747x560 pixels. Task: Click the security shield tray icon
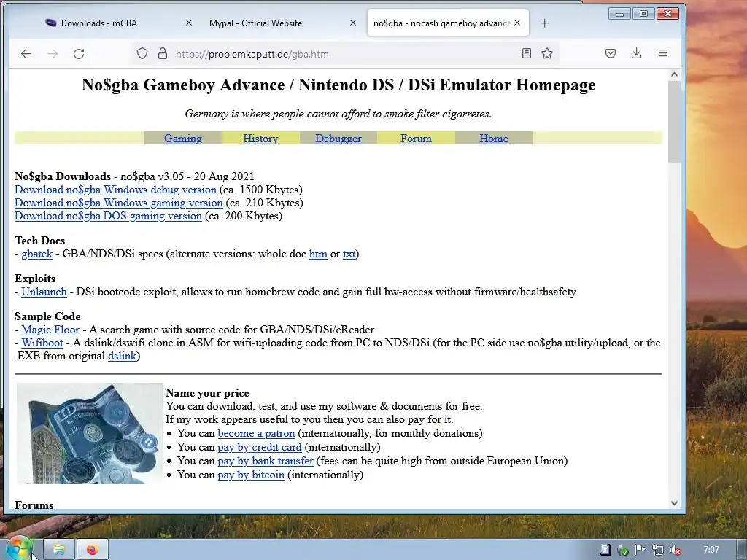pyautogui.click(x=623, y=550)
